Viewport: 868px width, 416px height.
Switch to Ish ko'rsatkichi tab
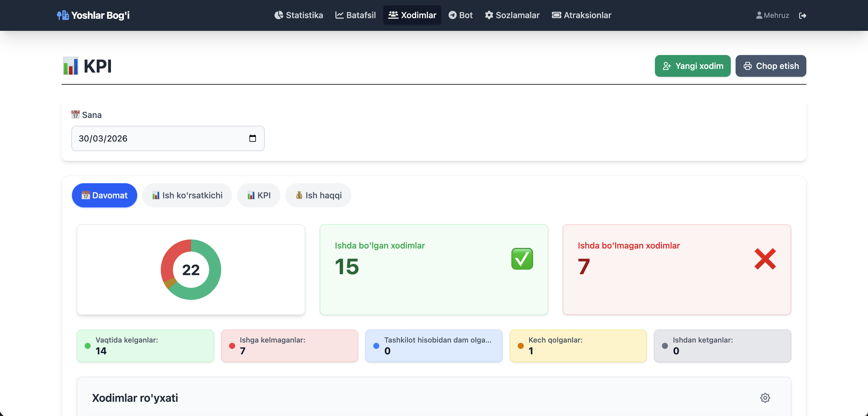[187, 195]
